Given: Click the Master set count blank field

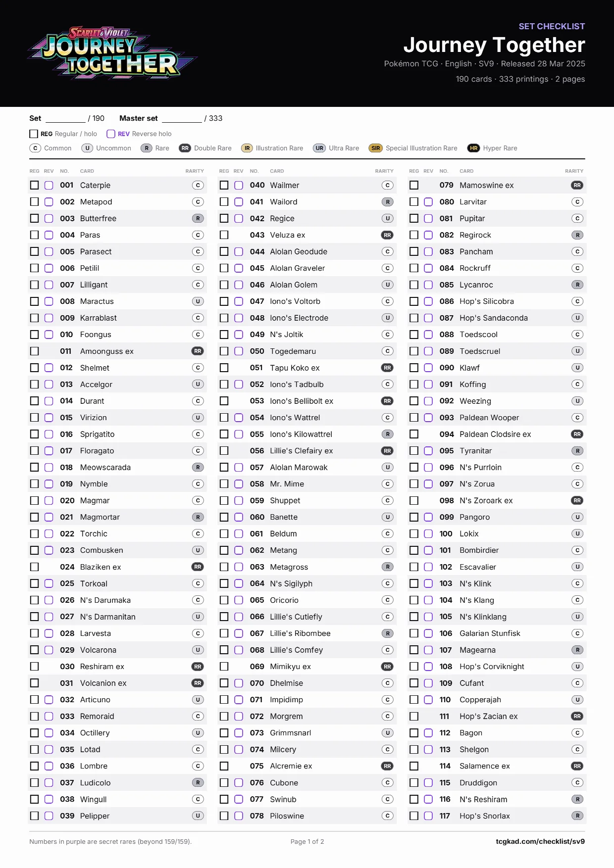Looking at the screenshot, I should [x=182, y=119].
